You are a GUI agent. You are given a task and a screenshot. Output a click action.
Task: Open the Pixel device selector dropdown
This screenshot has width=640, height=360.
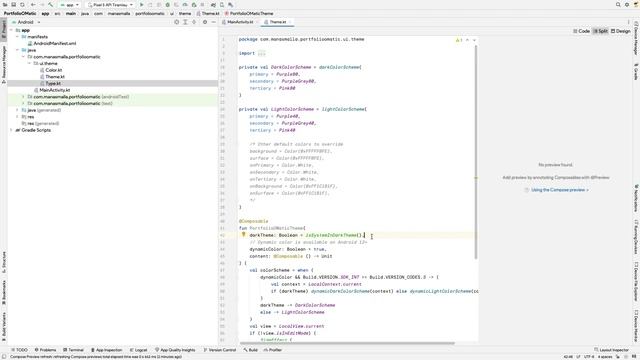(x=110, y=4)
